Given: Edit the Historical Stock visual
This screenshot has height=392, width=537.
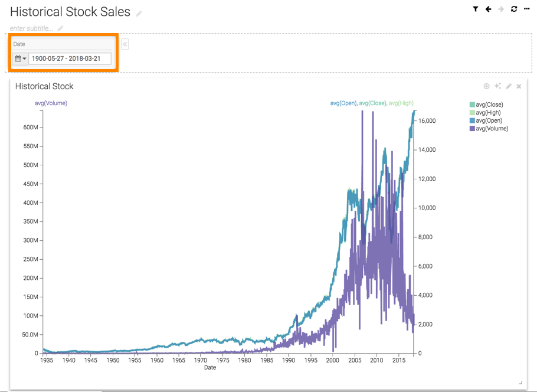Looking at the screenshot, I should [x=509, y=86].
